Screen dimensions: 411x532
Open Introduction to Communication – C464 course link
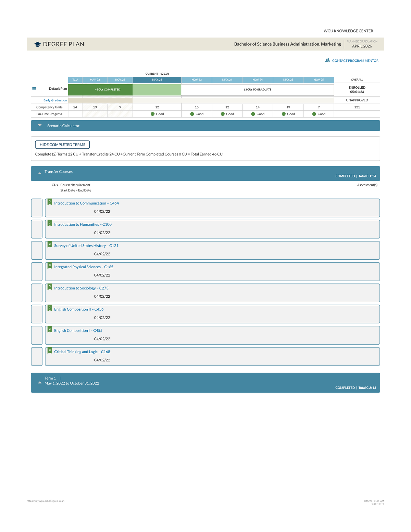[86, 203]
